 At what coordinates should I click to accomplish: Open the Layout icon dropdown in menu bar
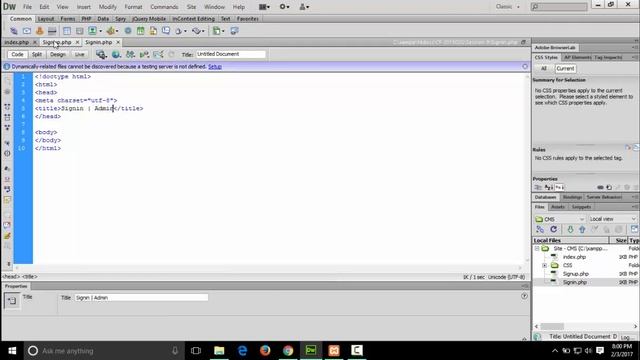pyautogui.click(x=264, y=7)
